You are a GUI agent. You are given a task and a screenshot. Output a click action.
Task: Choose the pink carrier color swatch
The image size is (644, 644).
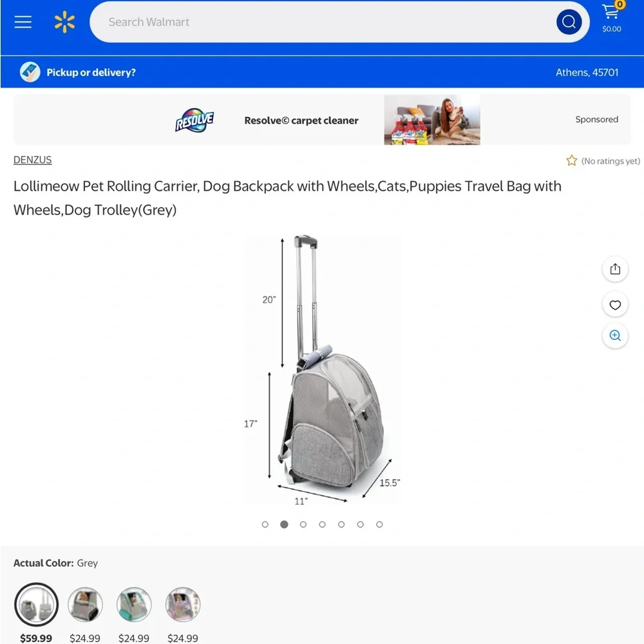183,605
